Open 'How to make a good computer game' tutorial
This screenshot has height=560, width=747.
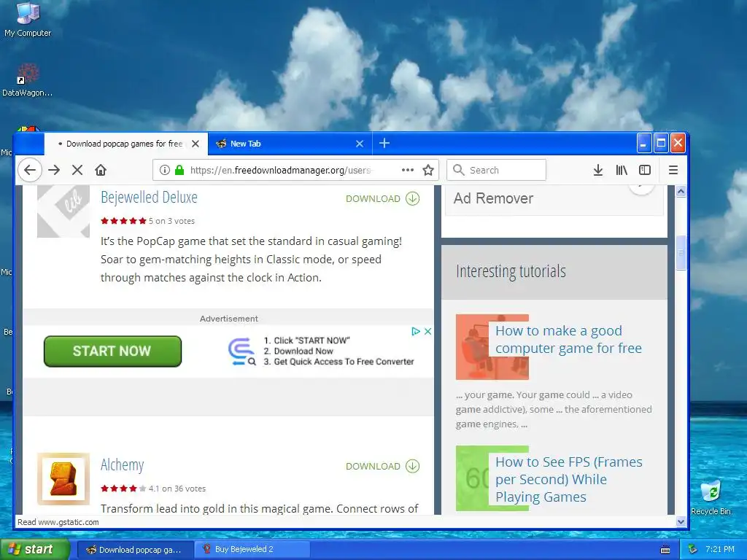(568, 340)
